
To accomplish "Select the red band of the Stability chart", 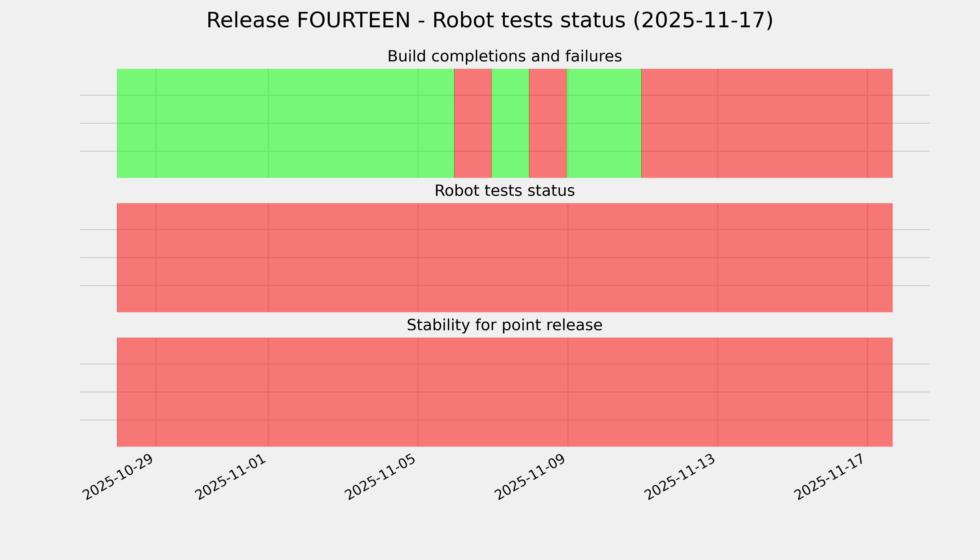I will (504, 392).
